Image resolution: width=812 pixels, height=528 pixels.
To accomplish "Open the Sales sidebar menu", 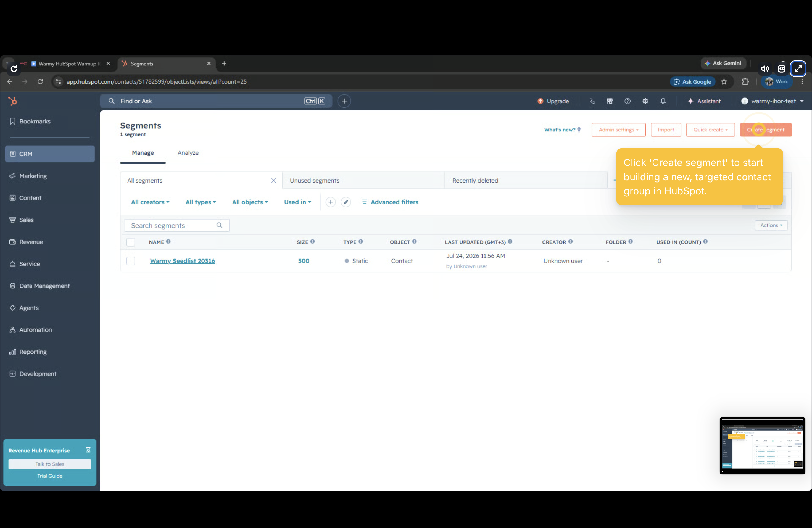I will (x=22, y=220).
